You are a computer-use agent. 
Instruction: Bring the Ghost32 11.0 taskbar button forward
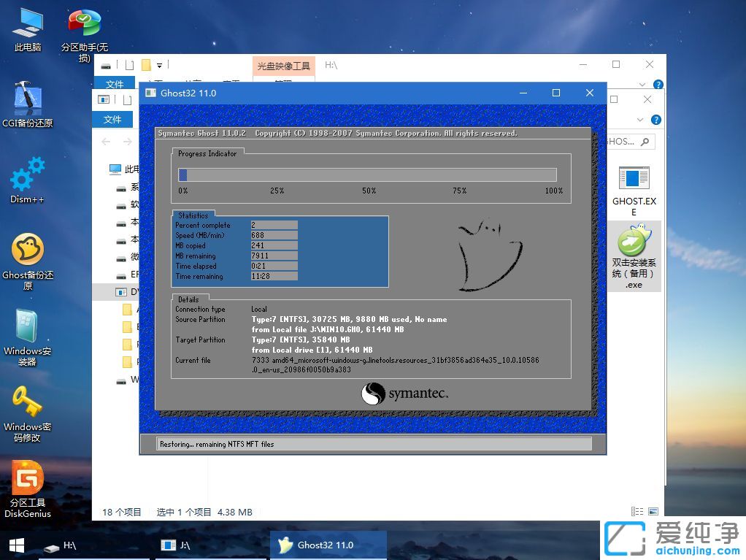pyautogui.click(x=328, y=545)
